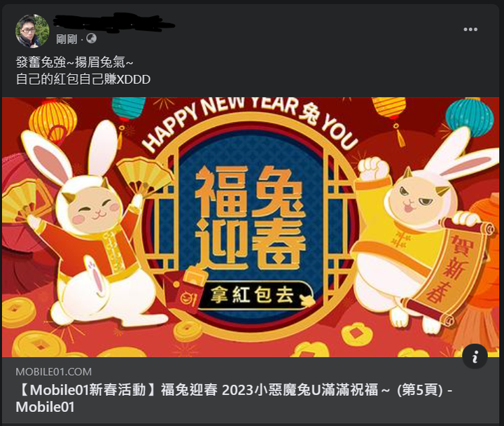
Task: Click the info "i" icon on link preview
Action: [x=475, y=356]
